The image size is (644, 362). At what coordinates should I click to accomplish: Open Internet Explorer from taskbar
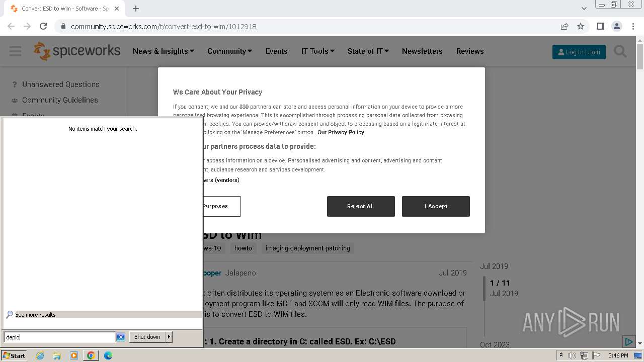pos(40,355)
